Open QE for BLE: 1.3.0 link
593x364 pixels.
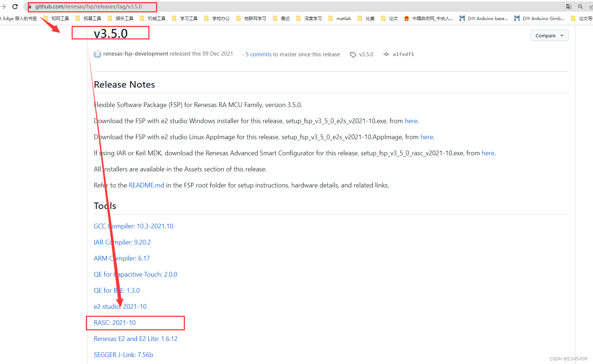[x=117, y=291]
